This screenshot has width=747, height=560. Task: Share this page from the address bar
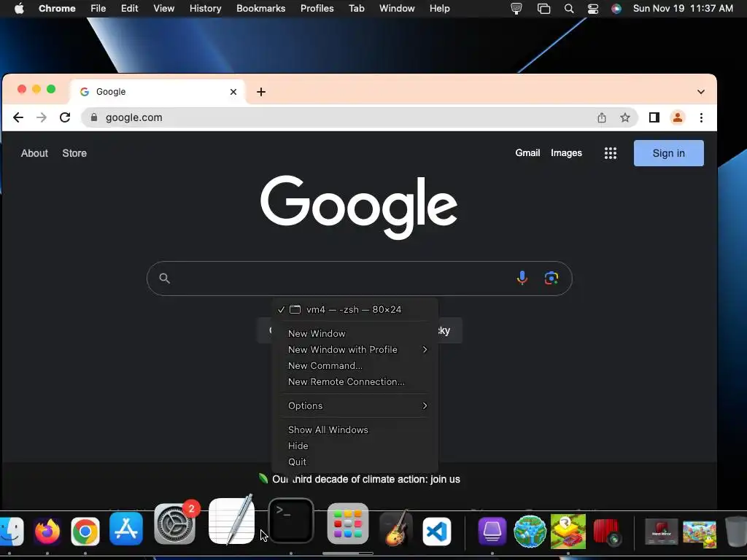coord(602,117)
